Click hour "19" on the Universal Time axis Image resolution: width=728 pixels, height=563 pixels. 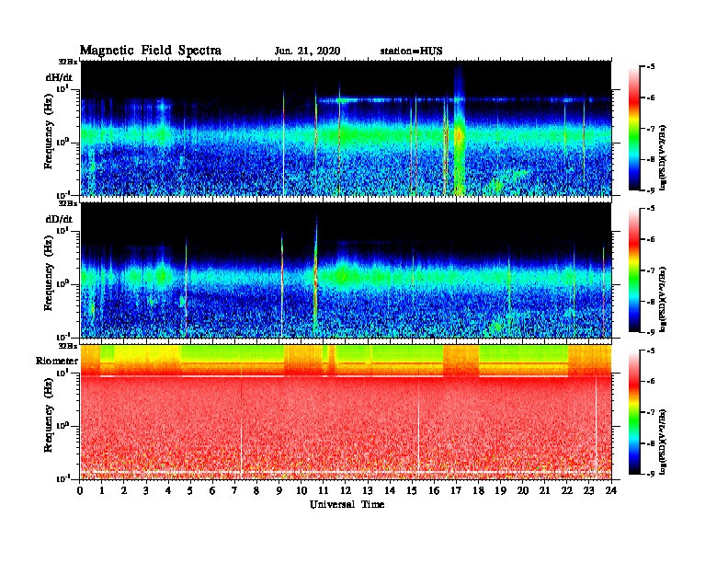point(500,490)
